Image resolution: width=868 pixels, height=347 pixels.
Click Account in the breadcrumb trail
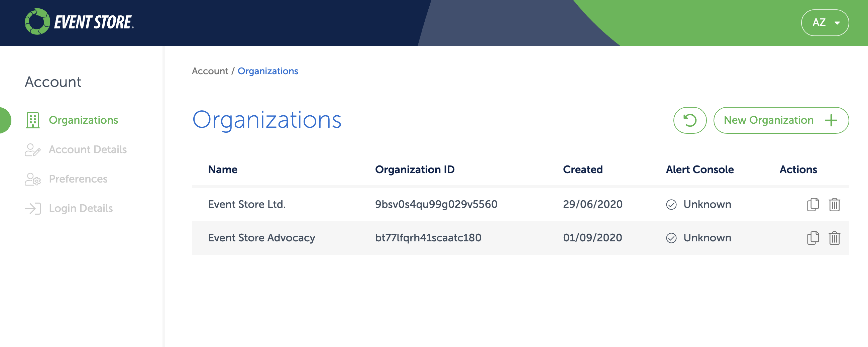point(210,71)
